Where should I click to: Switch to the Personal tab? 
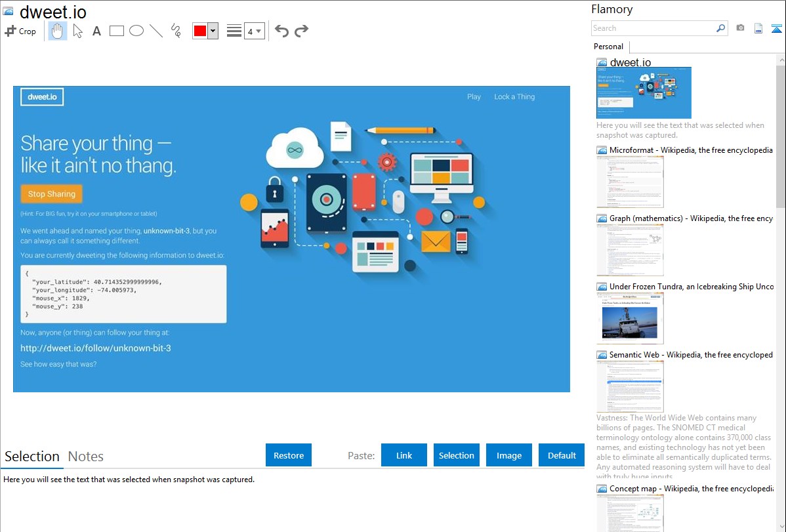[609, 47]
